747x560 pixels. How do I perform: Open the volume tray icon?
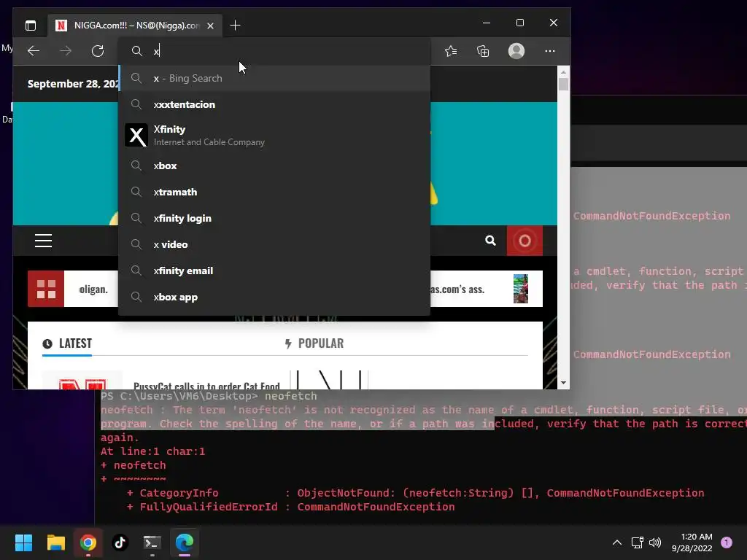[x=655, y=542]
